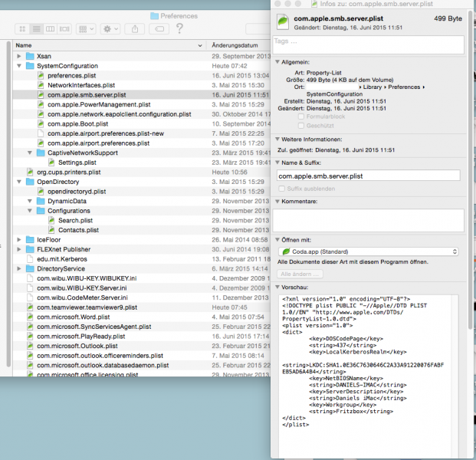Click the edit tags toolbar icon

[159, 29]
